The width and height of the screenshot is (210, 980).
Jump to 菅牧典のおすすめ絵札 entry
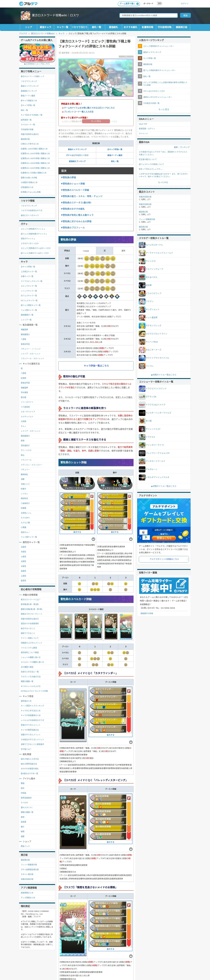click(72, 209)
